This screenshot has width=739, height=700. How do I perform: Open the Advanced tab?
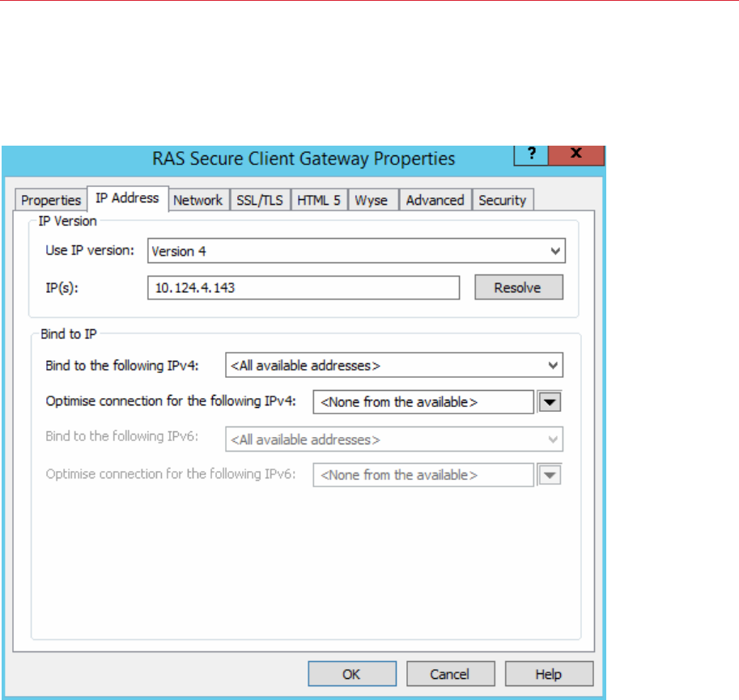tap(435, 200)
